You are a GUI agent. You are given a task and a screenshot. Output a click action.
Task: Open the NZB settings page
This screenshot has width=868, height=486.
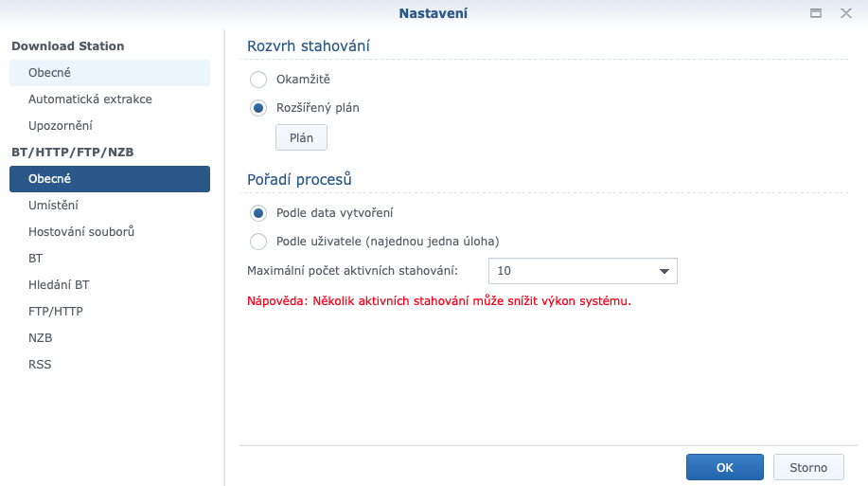[x=40, y=338]
